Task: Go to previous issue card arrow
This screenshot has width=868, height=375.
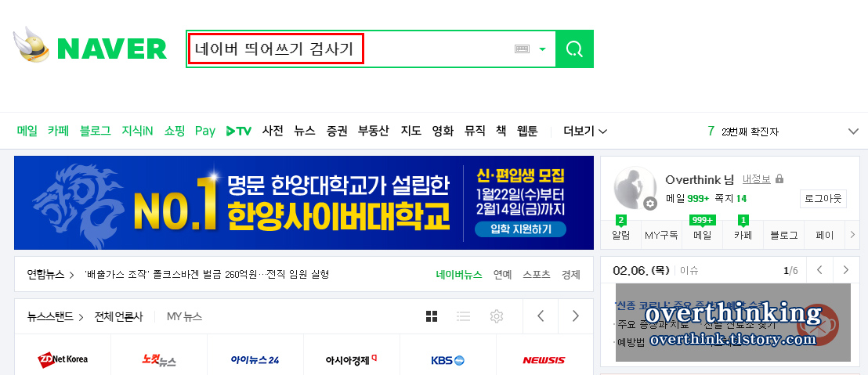Action: (x=820, y=270)
